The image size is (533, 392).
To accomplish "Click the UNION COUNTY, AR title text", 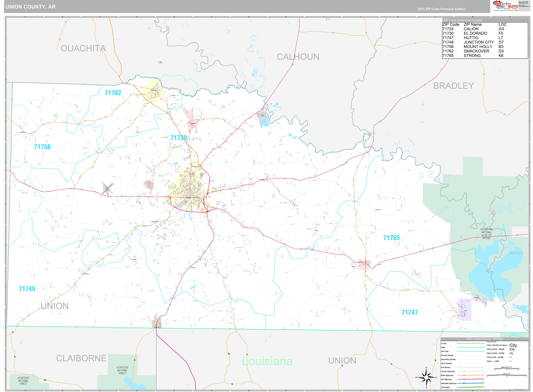I will (31, 7).
